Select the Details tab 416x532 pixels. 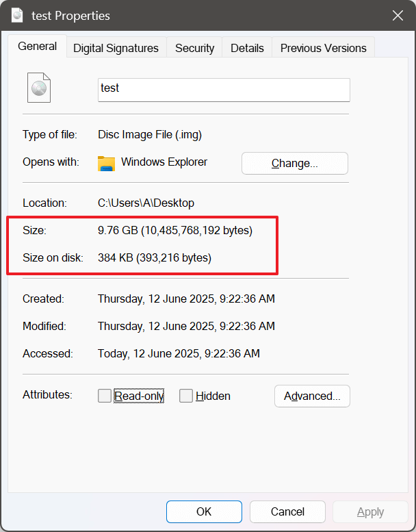pos(247,48)
